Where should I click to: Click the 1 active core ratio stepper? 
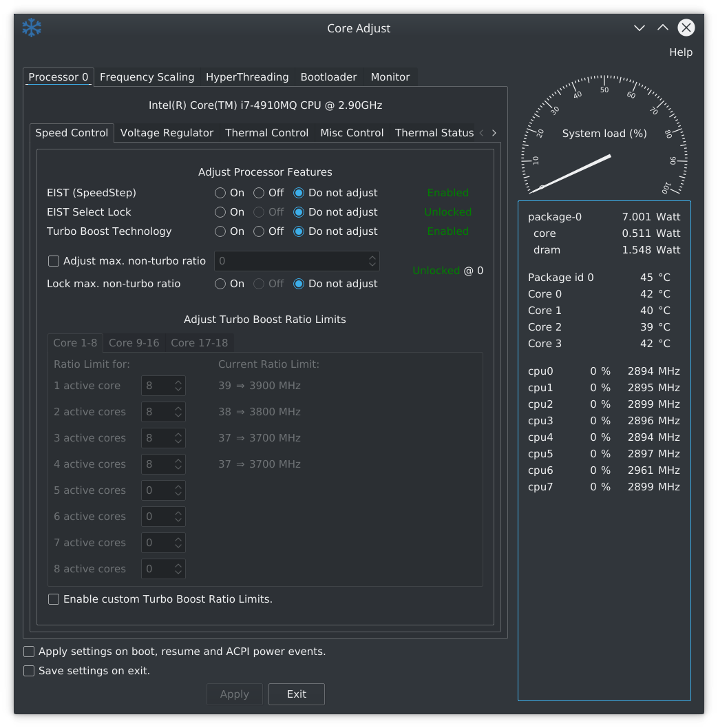(178, 386)
